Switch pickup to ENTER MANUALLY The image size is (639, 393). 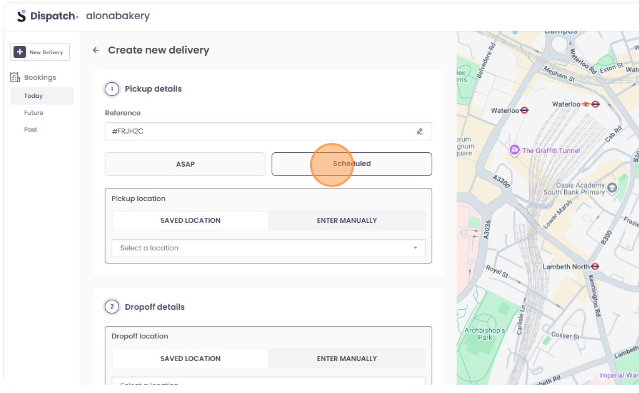[347, 221]
